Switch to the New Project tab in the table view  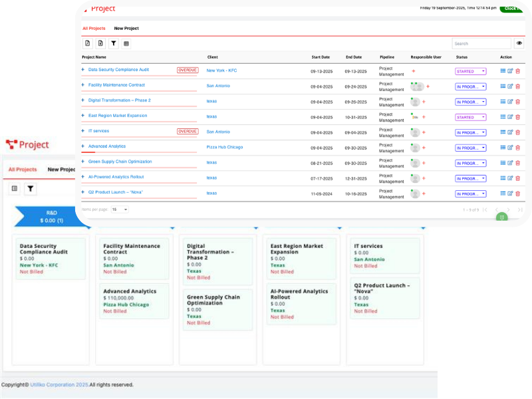(126, 29)
